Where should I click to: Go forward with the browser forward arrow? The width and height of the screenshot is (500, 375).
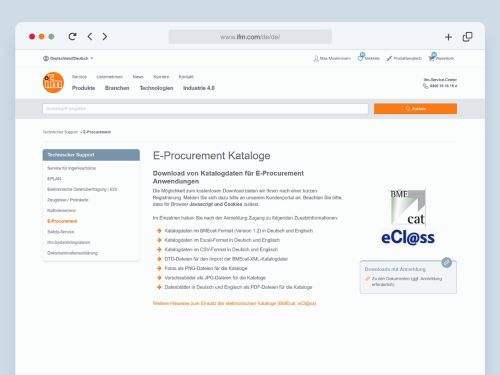(x=105, y=36)
